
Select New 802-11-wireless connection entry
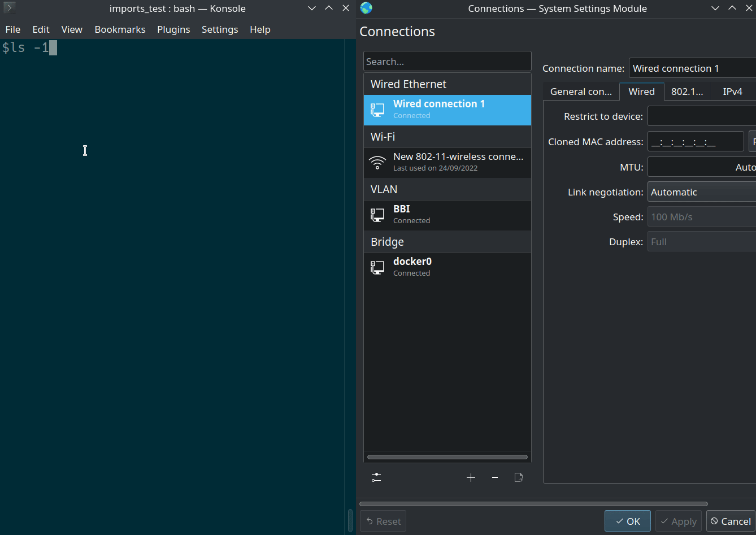click(x=447, y=162)
